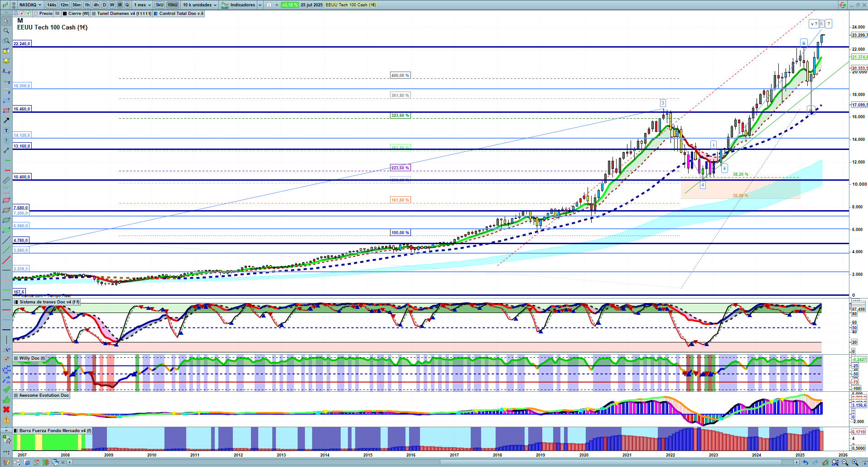Open the alert bell list tool

(x=6, y=61)
